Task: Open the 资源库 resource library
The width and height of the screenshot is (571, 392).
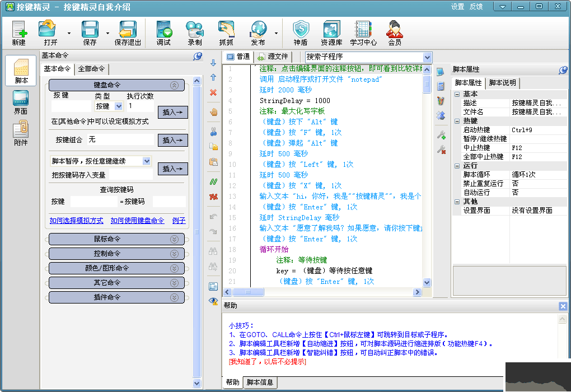Action: (x=331, y=32)
